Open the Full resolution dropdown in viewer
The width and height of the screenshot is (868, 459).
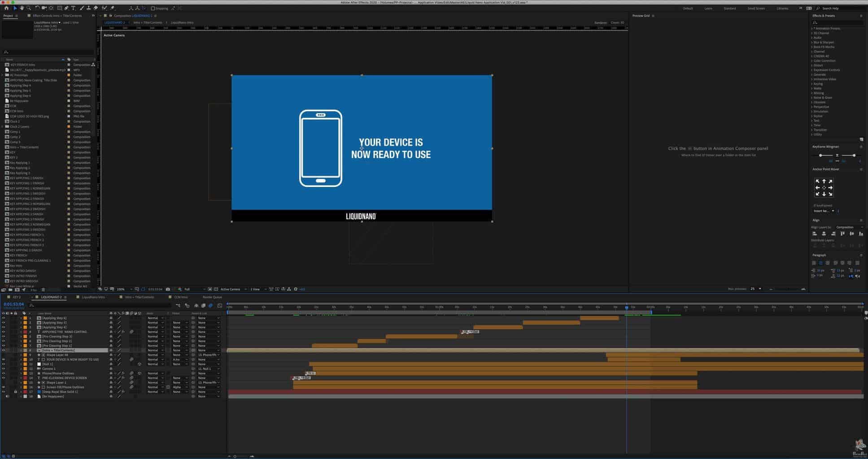194,290
